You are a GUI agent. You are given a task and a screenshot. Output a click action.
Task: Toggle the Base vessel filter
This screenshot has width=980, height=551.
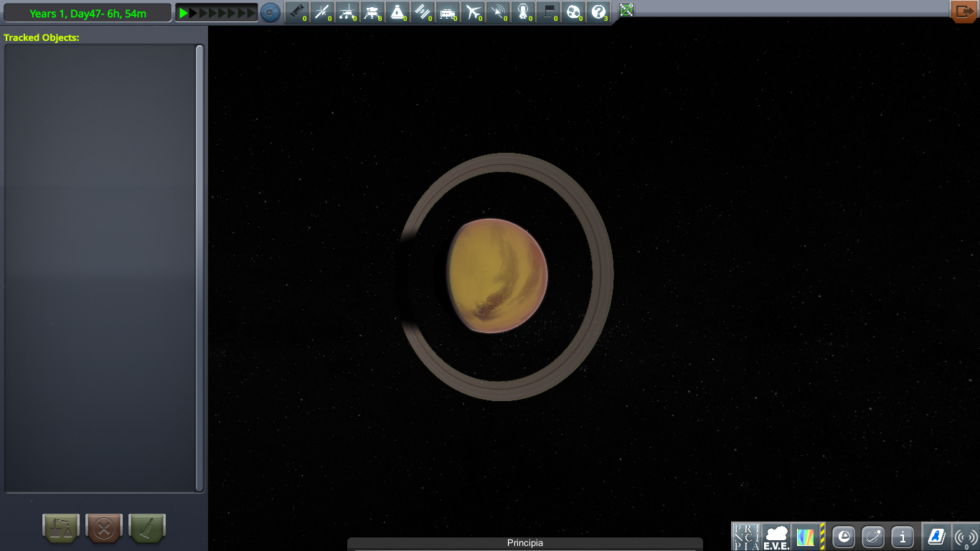448,12
